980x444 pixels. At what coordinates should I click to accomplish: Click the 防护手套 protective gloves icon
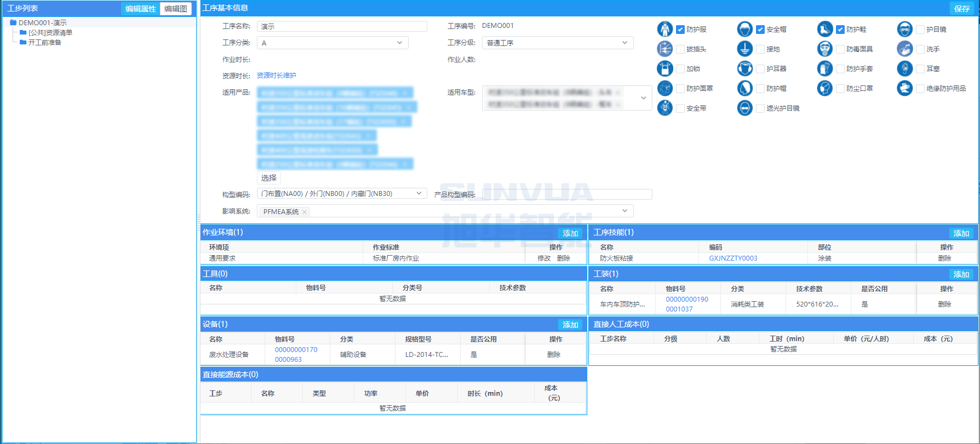pos(824,68)
